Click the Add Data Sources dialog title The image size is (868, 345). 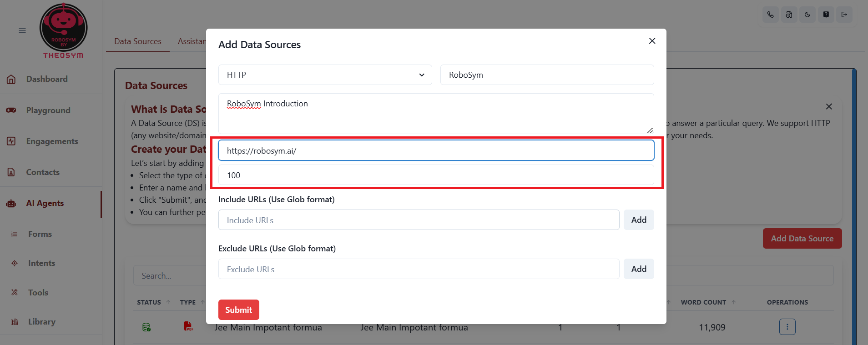tap(259, 45)
